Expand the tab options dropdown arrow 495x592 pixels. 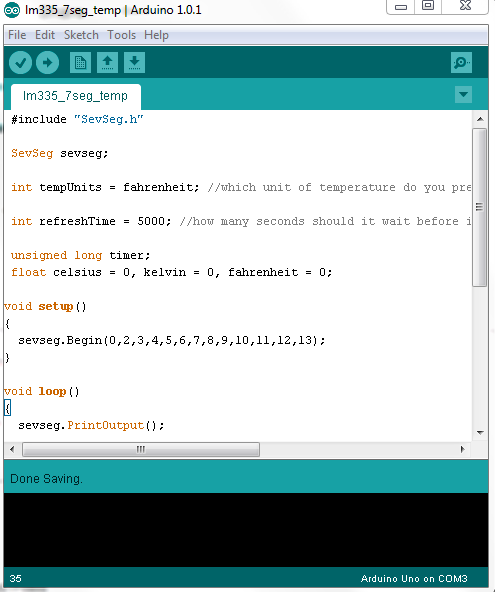(463, 94)
